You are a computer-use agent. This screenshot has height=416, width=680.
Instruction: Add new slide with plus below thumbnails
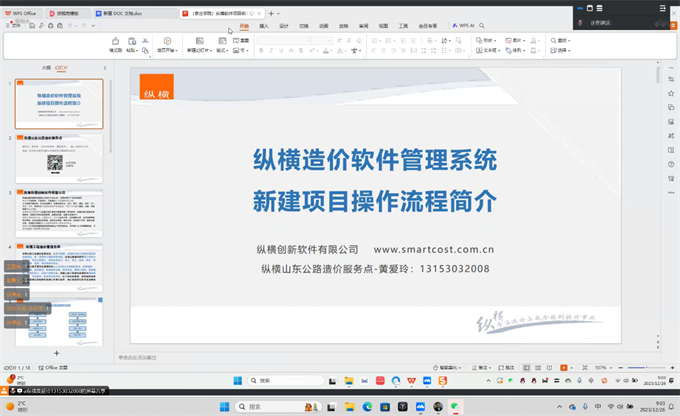[56, 353]
